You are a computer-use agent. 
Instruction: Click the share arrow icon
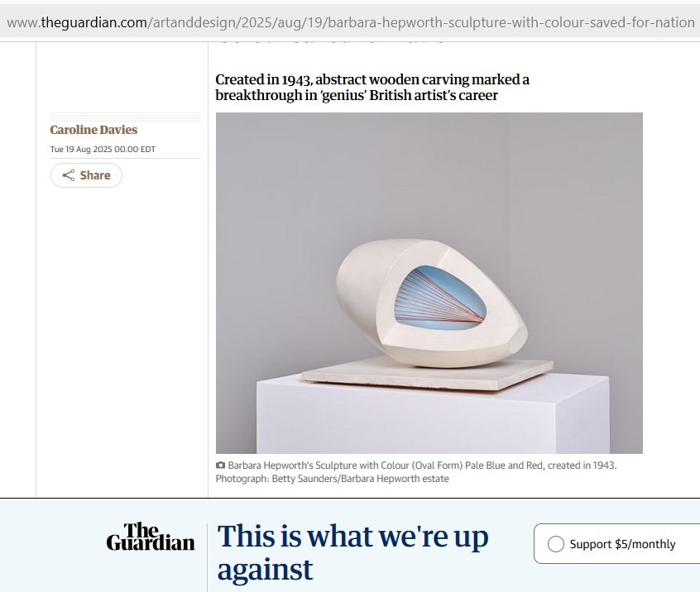point(69,175)
